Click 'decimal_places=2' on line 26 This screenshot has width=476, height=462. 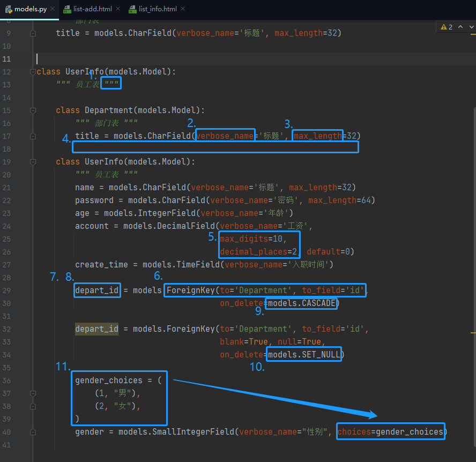(x=258, y=252)
